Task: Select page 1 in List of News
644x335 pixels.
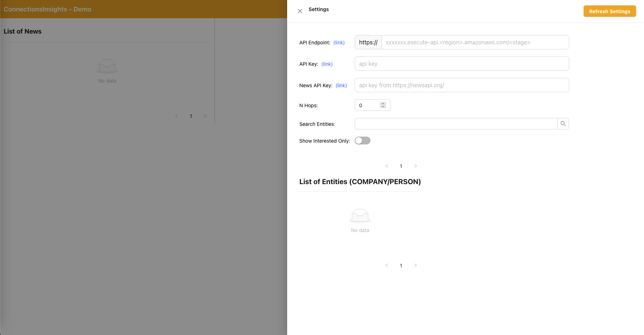Action: click(191, 116)
